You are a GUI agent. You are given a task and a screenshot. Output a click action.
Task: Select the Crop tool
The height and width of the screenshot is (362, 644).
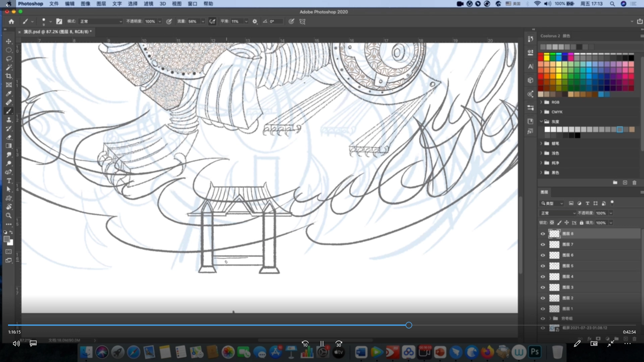(x=9, y=76)
